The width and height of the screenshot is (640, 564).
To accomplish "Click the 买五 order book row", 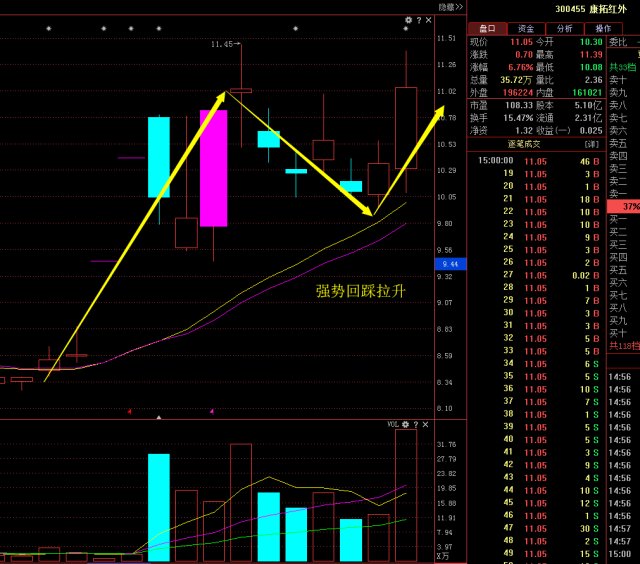I will tap(618, 270).
